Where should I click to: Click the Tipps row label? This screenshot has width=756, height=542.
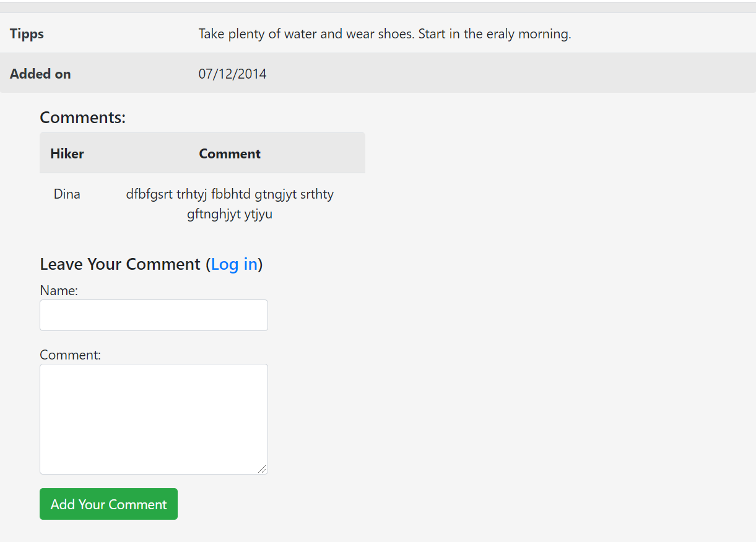click(27, 33)
